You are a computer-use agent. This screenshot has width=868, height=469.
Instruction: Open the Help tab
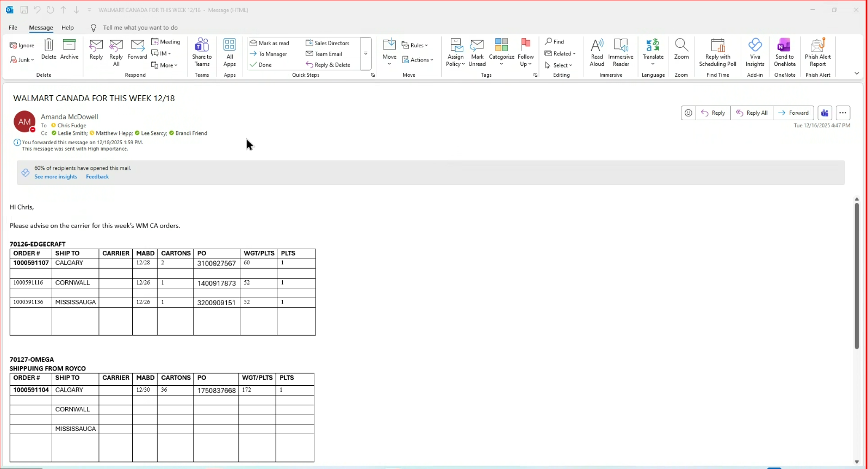[x=67, y=28]
